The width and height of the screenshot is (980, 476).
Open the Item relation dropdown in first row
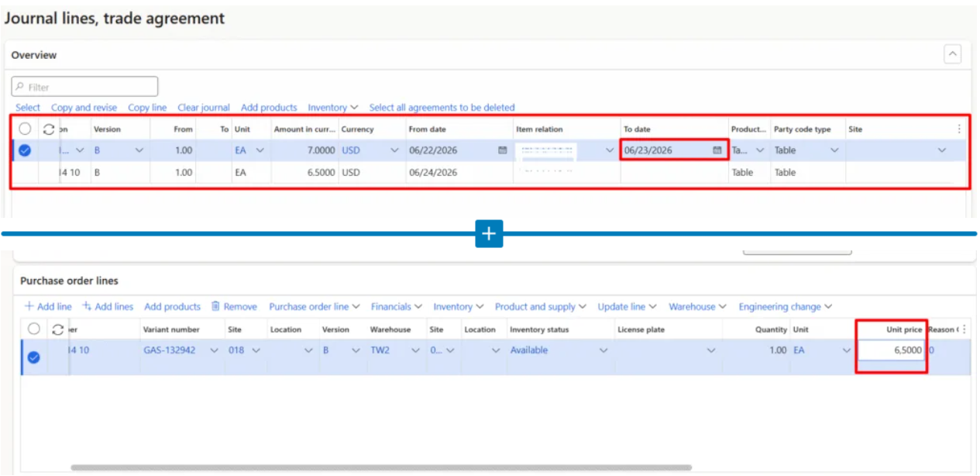pyautogui.click(x=610, y=150)
